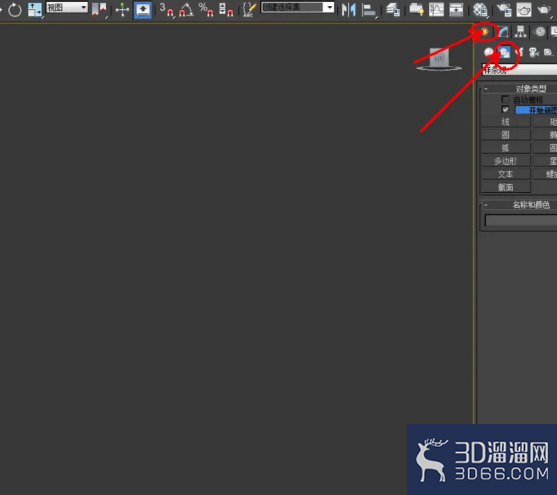Select the Scale tool
Image resolution: width=557 pixels, height=495 pixels.
(x=35, y=10)
